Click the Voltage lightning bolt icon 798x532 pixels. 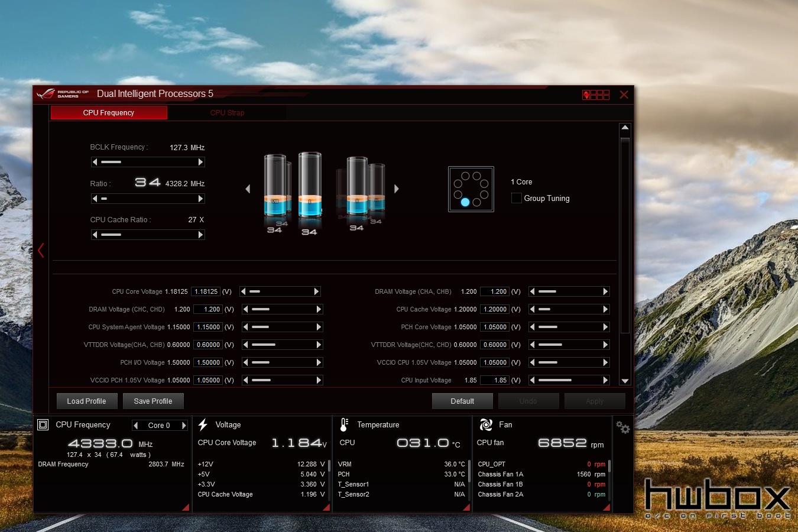pos(203,424)
